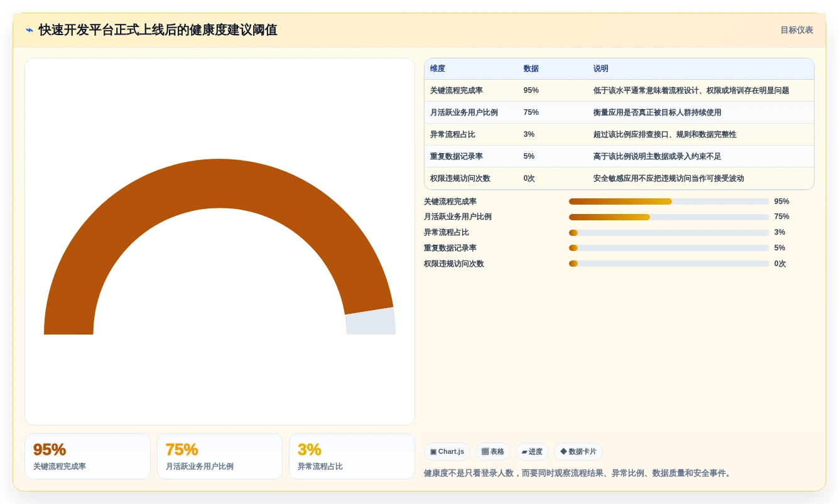Click table cell 重复数据记录率

[457, 156]
